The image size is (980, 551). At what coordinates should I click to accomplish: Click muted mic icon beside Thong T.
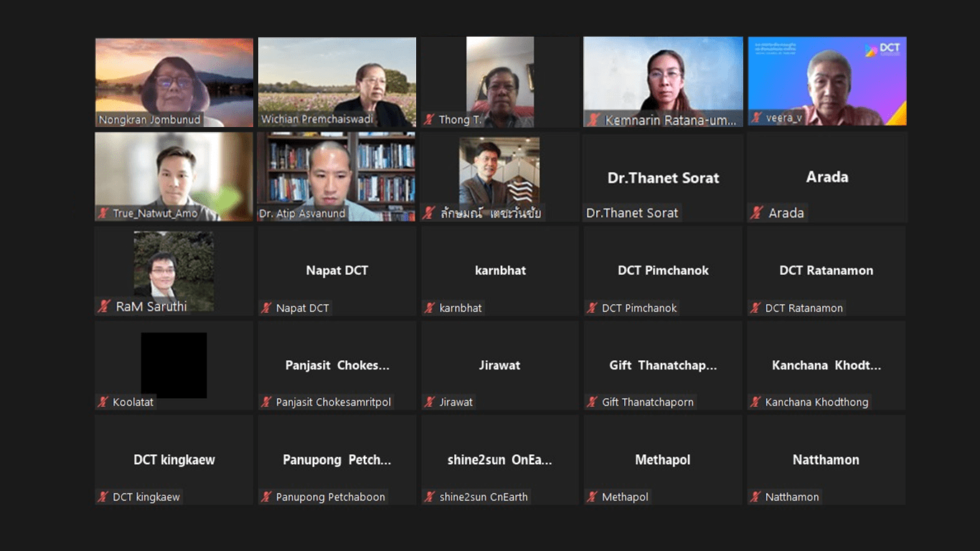(x=430, y=120)
